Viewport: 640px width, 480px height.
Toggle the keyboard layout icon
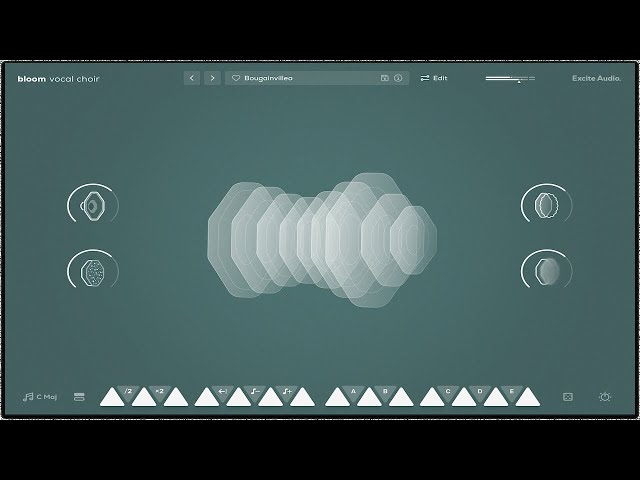[79, 397]
